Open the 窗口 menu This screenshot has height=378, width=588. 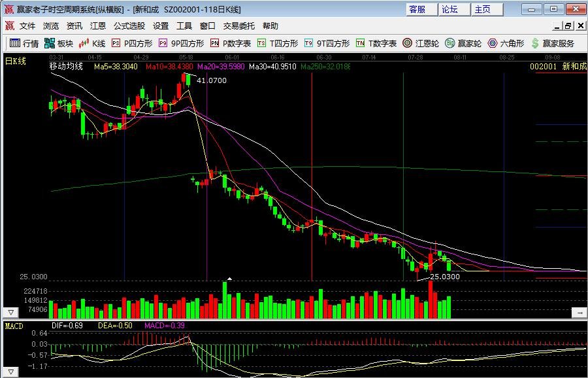pyautogui.click(x=207, y=26)
